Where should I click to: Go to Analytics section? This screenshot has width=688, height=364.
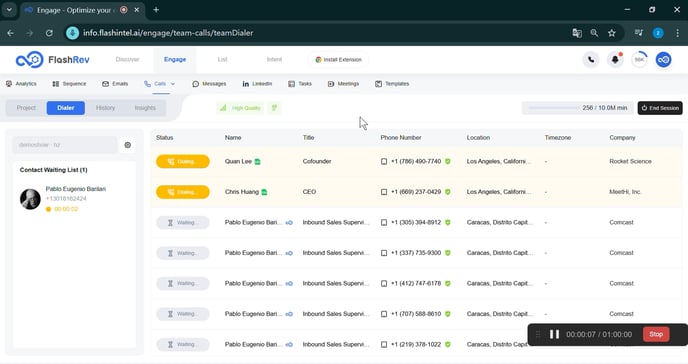[x=21, y=84]
